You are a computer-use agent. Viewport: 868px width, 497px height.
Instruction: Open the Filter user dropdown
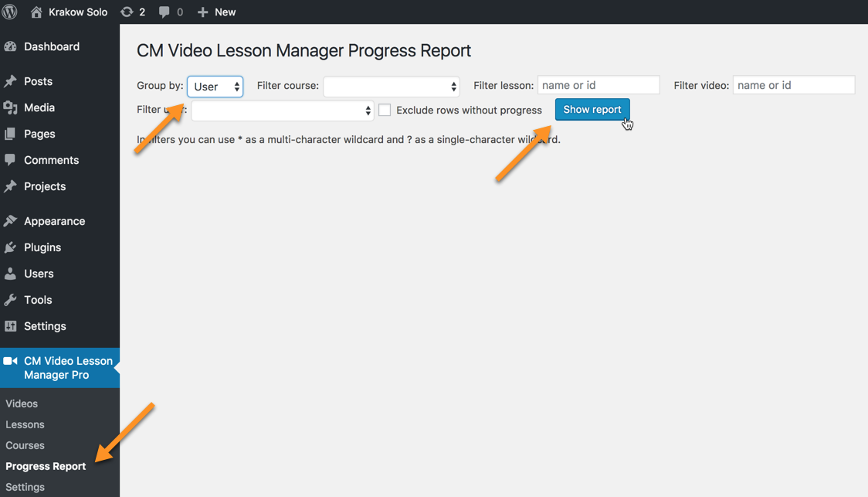pos(283,111)
